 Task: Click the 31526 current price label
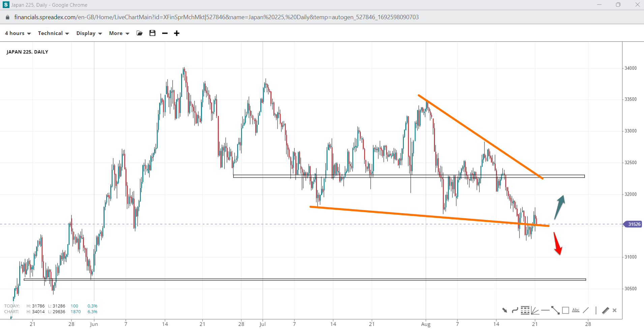pos(634,224)
